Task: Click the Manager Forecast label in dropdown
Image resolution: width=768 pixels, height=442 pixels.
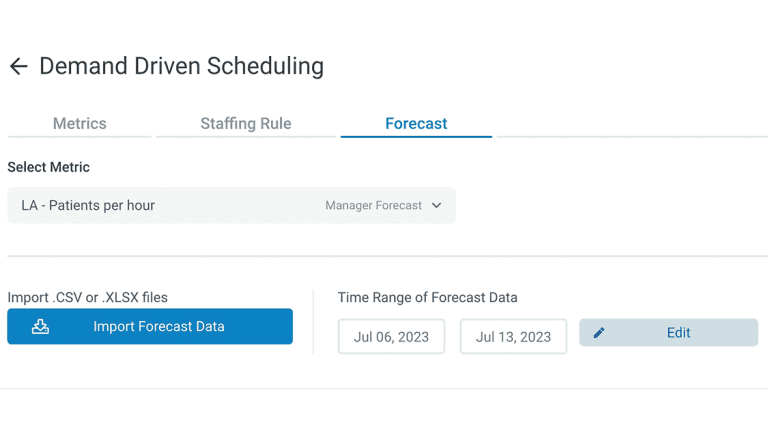Action: point(373,205)
